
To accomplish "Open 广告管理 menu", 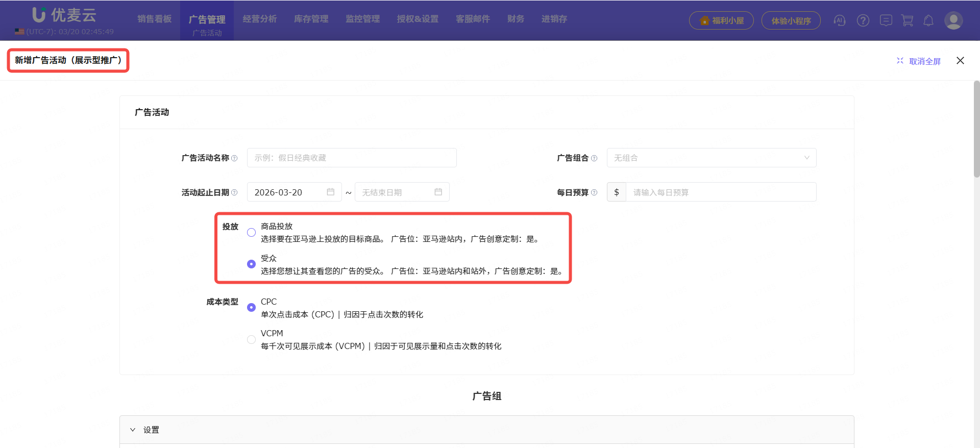I will coord(207,19).
